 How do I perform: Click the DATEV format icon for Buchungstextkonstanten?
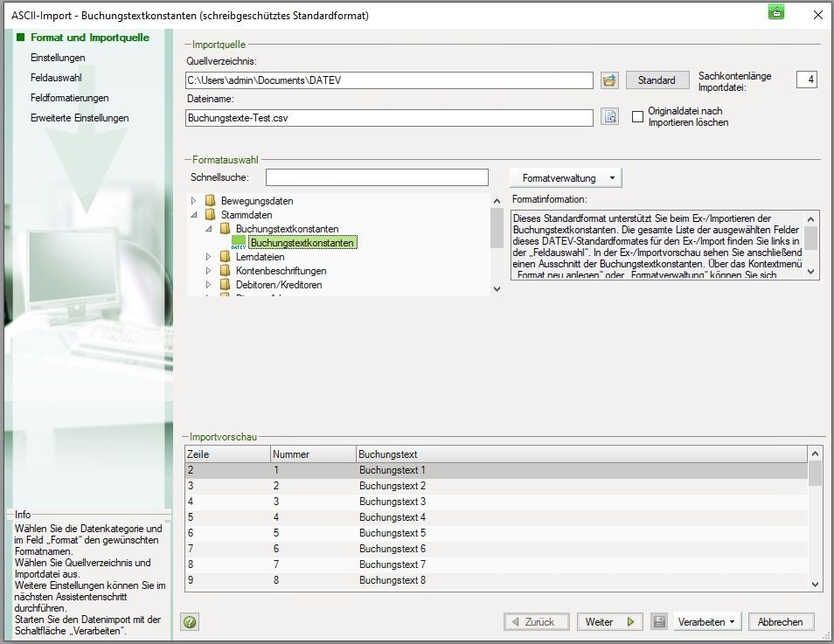click(239, 243)
